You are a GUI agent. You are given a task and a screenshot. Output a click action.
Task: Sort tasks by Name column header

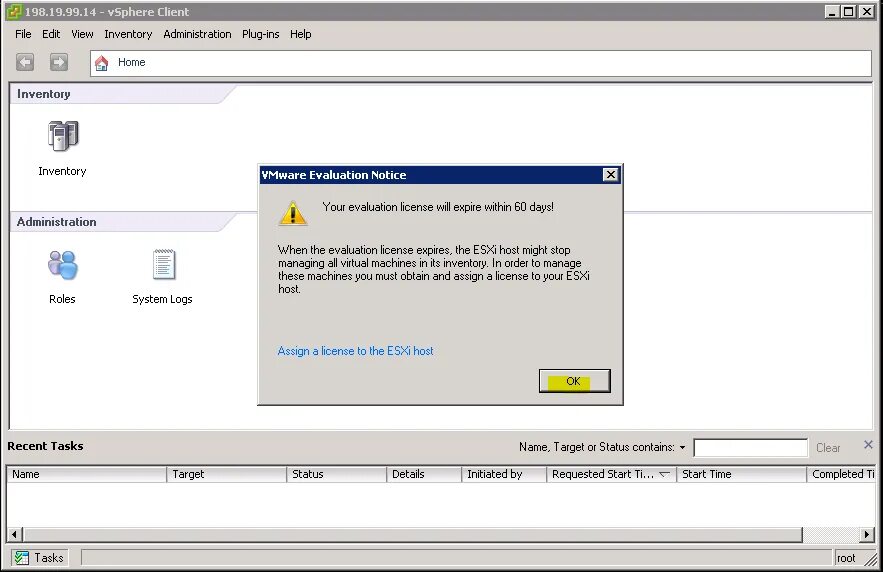(x=87, y=474)
